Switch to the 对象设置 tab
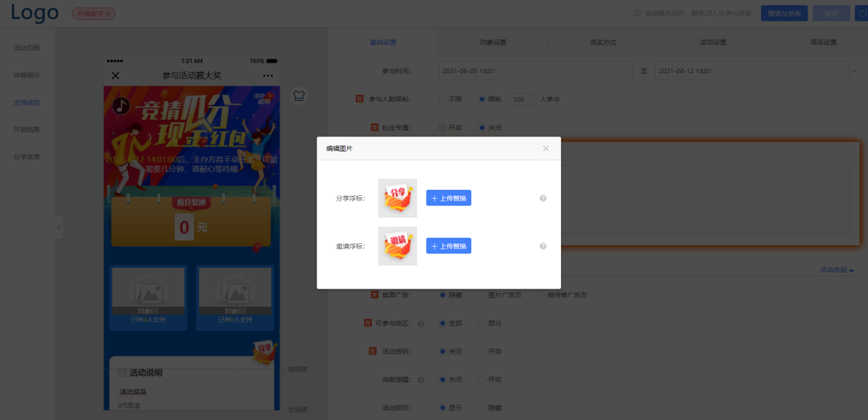The width and height of the screenshot is (868, 420). pos(492,42)
